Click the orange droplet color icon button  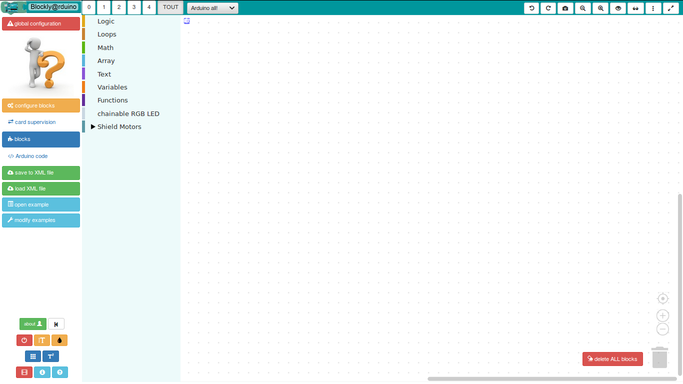coord(60,340)
